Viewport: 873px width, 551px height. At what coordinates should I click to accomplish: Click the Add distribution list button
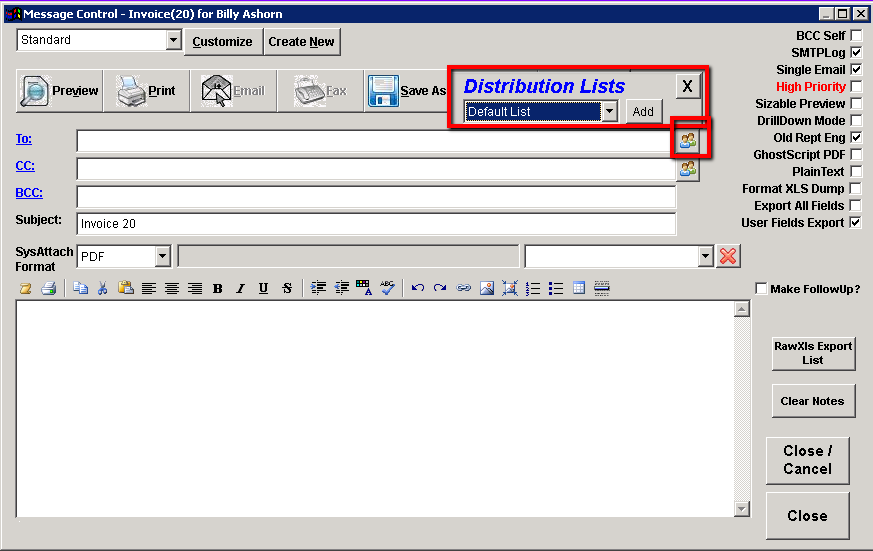pos(643,111)
